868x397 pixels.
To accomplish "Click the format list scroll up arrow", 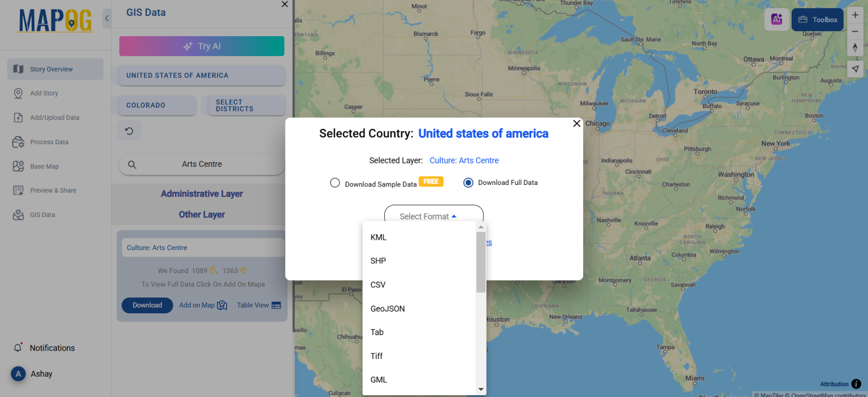I will coord(481,227).
